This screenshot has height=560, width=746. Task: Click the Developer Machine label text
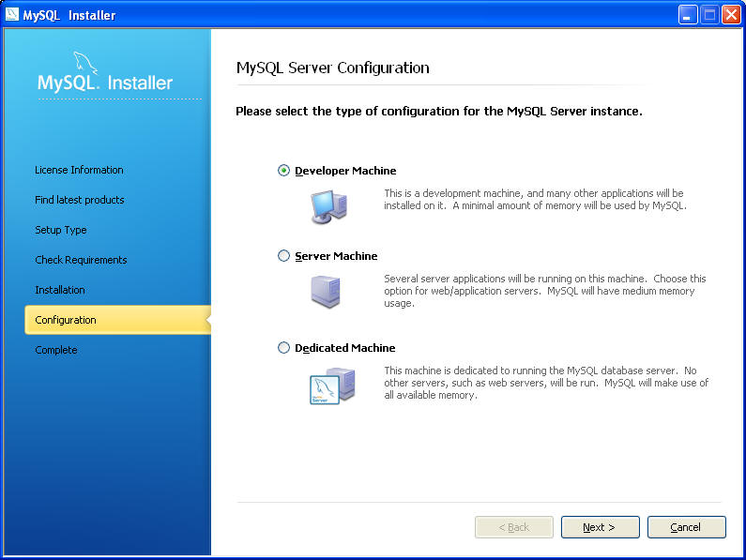click(x=345, y=171)
